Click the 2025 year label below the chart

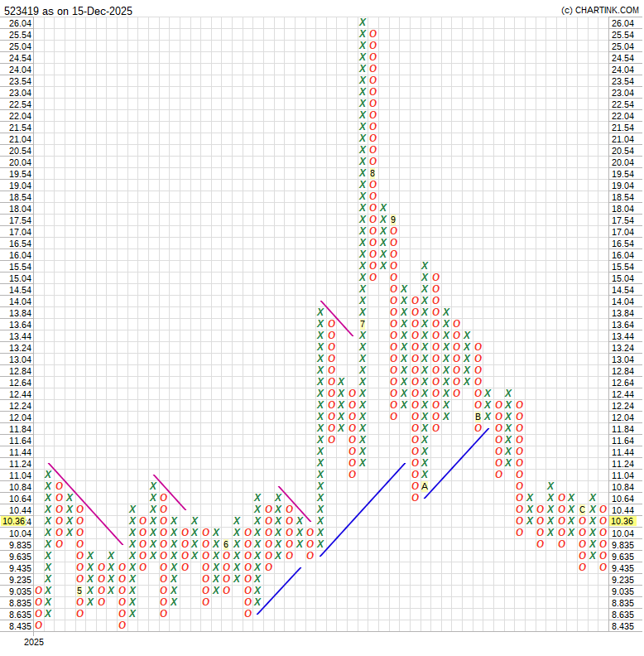(x=33, y=642)
